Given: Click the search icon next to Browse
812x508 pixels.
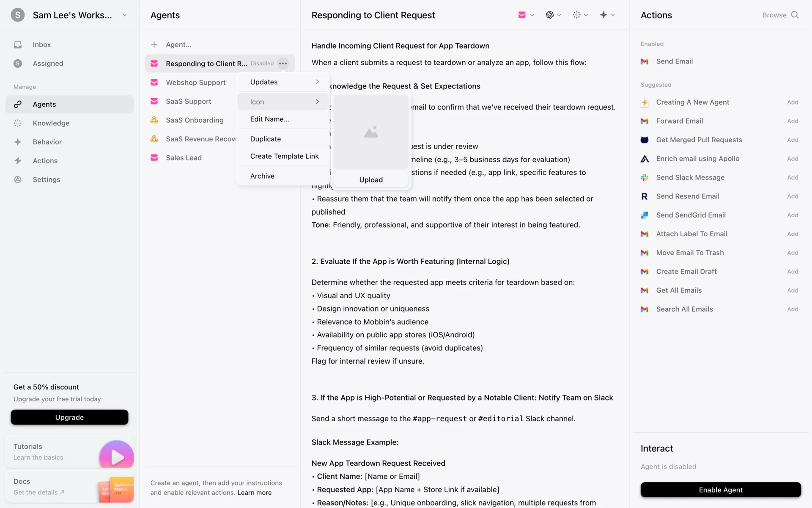Looking at the screenshot, I should click(795, 15).
